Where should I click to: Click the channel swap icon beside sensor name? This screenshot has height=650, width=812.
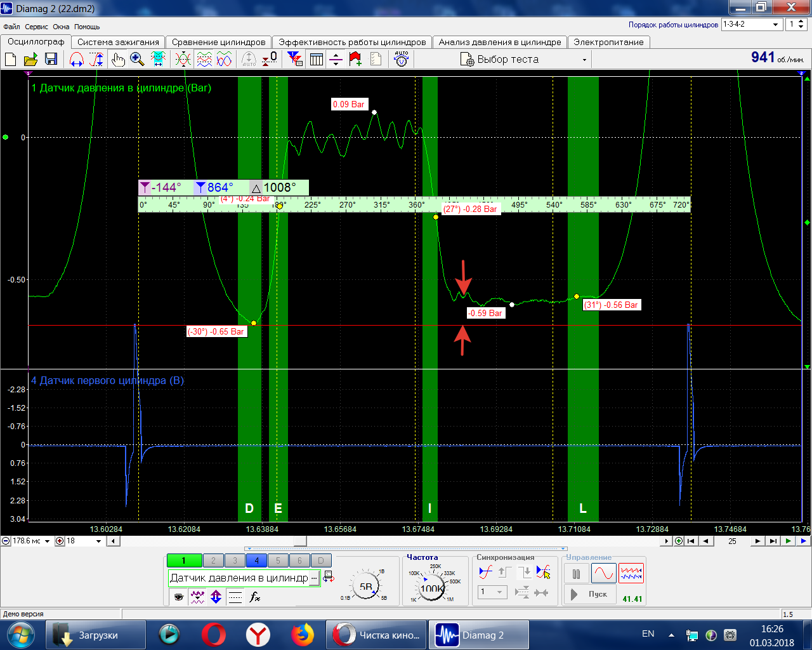(329, 577)
